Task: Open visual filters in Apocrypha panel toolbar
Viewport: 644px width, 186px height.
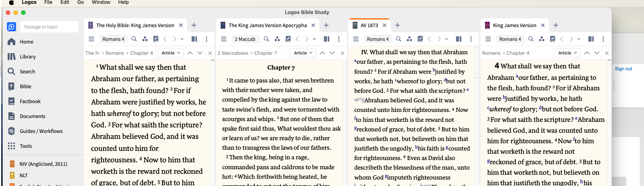Action: coord(277,39)
